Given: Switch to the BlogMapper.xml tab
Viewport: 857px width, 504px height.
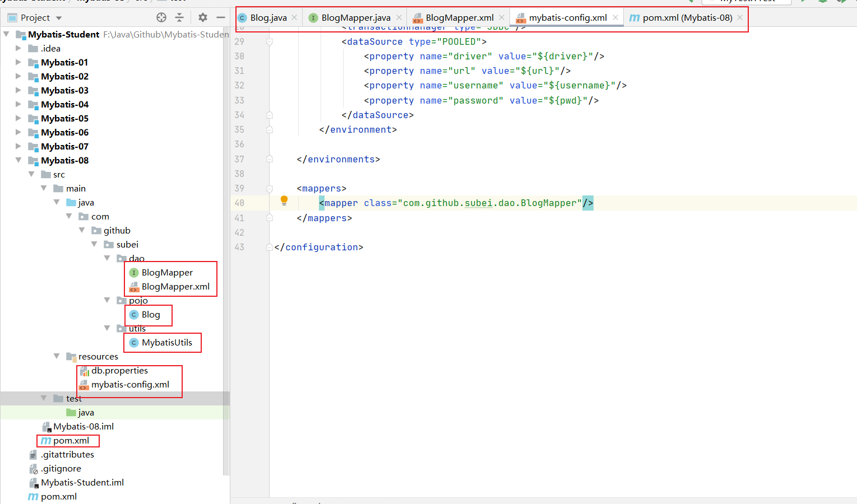Looking at the screenshot, I should [x=459, y=18].
